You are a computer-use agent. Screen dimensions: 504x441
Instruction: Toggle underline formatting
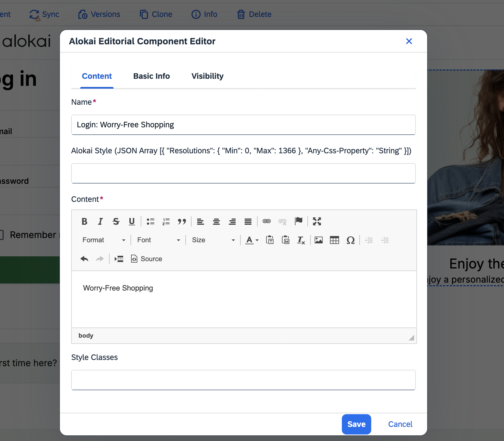coord(132,221)
